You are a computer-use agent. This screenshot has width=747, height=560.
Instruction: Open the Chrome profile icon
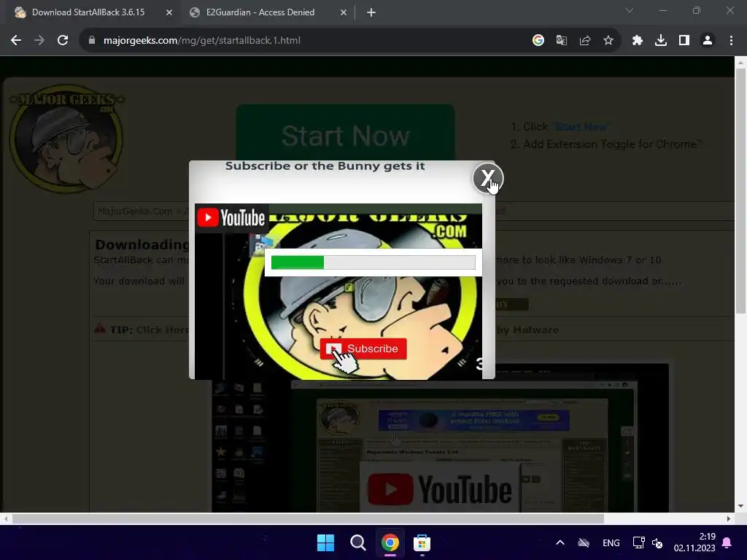click(708, 41)
